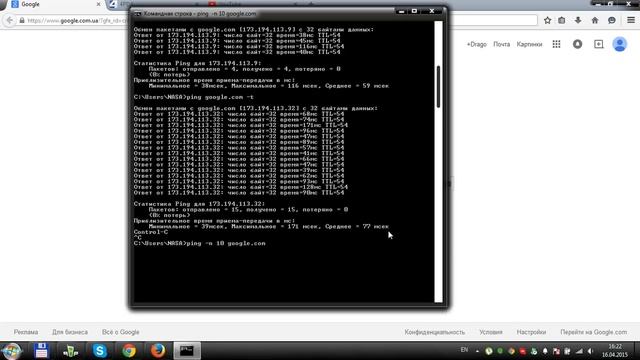
Task: Click the padlock icon in the address bar
Action: point(22,20)
